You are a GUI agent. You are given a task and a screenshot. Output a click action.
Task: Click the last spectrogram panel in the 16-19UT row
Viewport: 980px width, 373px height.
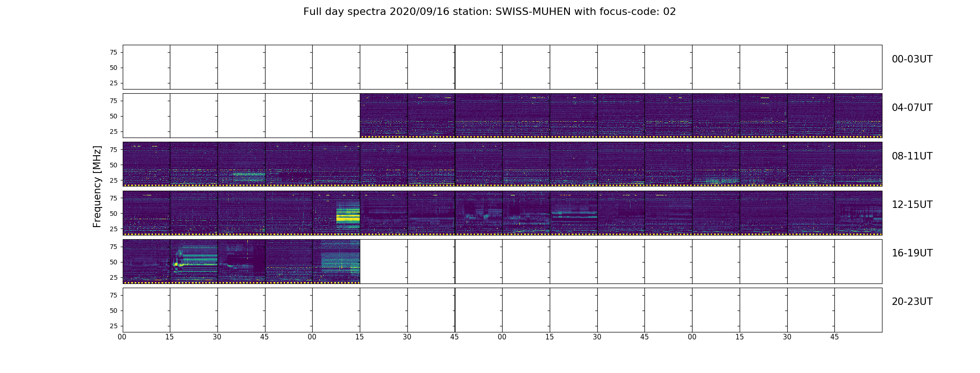click(x=336, y=261)
